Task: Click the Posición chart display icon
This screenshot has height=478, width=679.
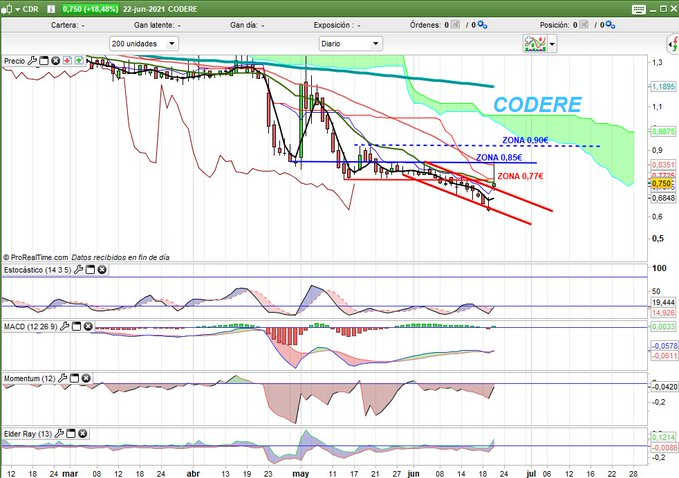Action: point(584,25)
